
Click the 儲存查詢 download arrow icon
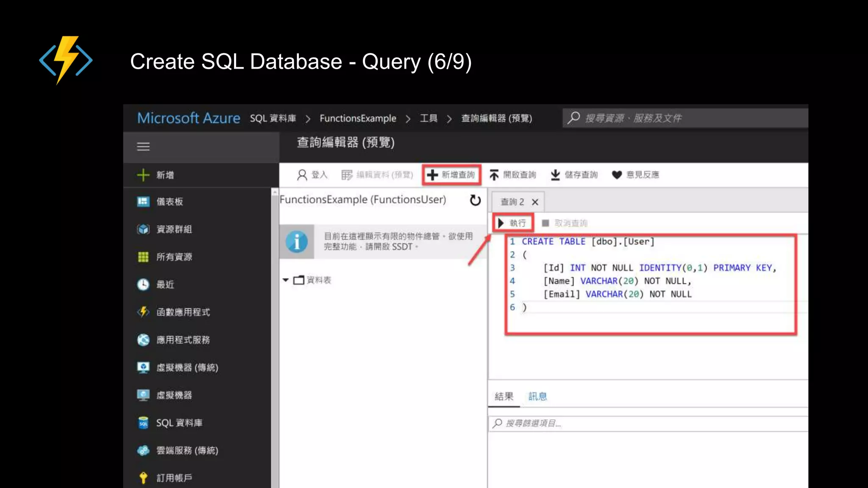coord(555,175)
